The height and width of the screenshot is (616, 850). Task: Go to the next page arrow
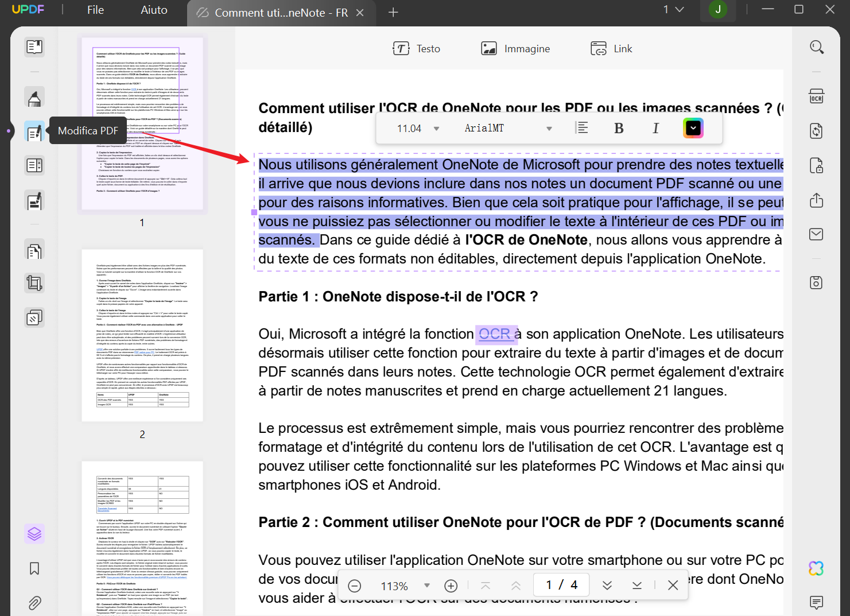(x=607, y=586)
